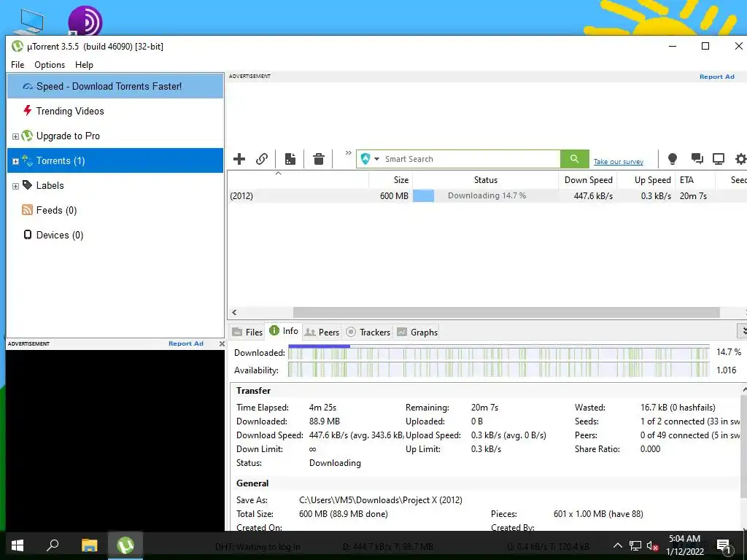Select Torrents (1) in sidebar
Viewport: 747px width, 560px height.
pos(115,160)
